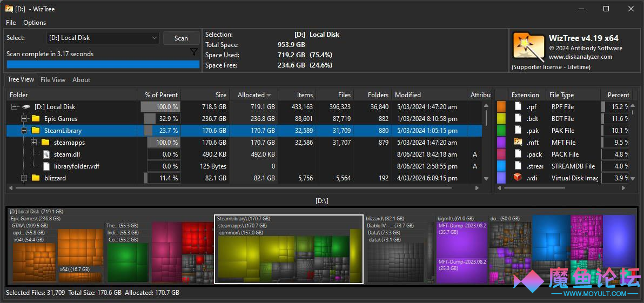Image resolution: width=644 pixels, height=303 pixels.
Task: Click the green .pak color swatch
Action: tap(501, 131)
